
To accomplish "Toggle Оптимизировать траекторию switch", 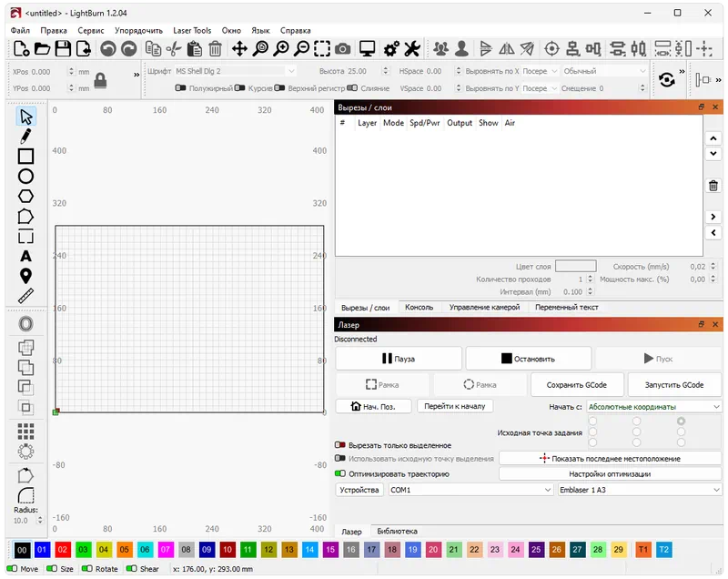I will (x=339, y=473).
